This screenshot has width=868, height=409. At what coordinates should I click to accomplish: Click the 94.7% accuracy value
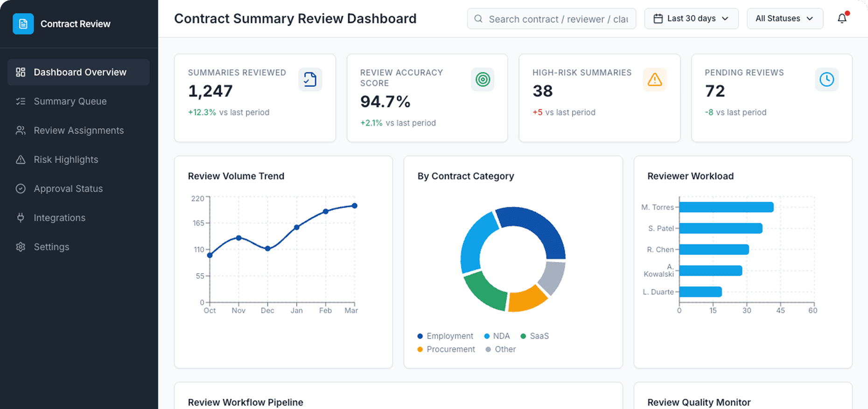[385, 101]
